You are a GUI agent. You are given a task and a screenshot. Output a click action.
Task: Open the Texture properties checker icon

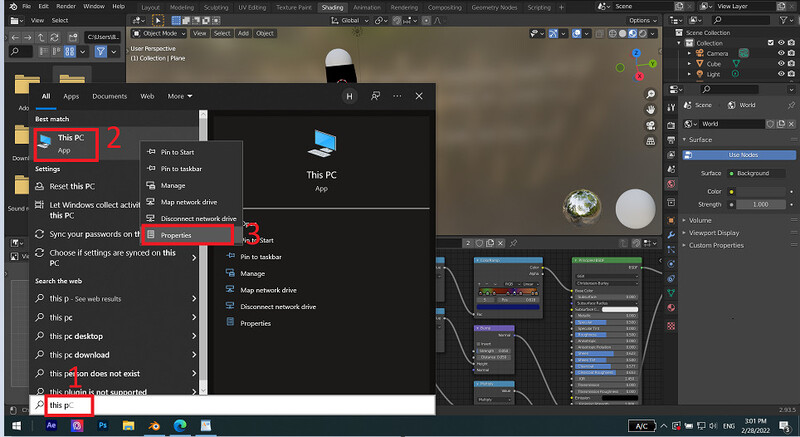671,326
